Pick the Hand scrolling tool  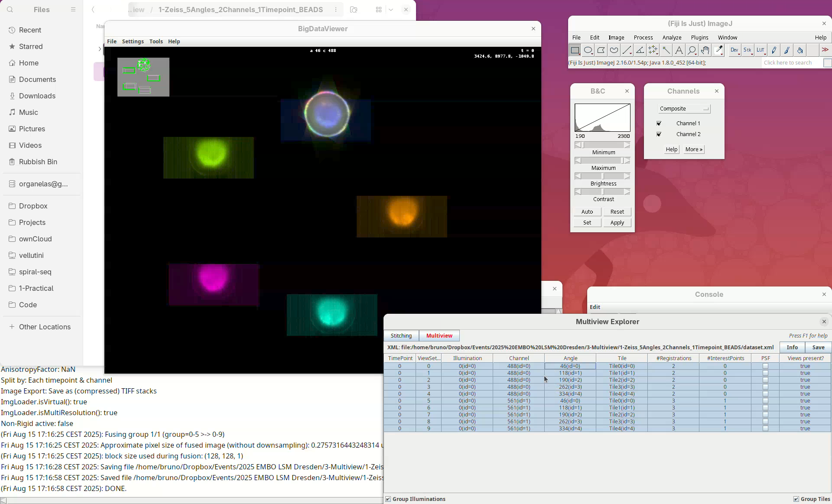pyautogui.click(x=705, y=50)
